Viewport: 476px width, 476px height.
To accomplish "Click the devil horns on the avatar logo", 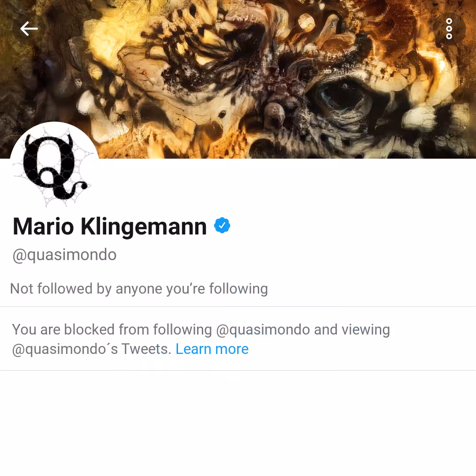I will pyautogui.click(x=48, y=139).
